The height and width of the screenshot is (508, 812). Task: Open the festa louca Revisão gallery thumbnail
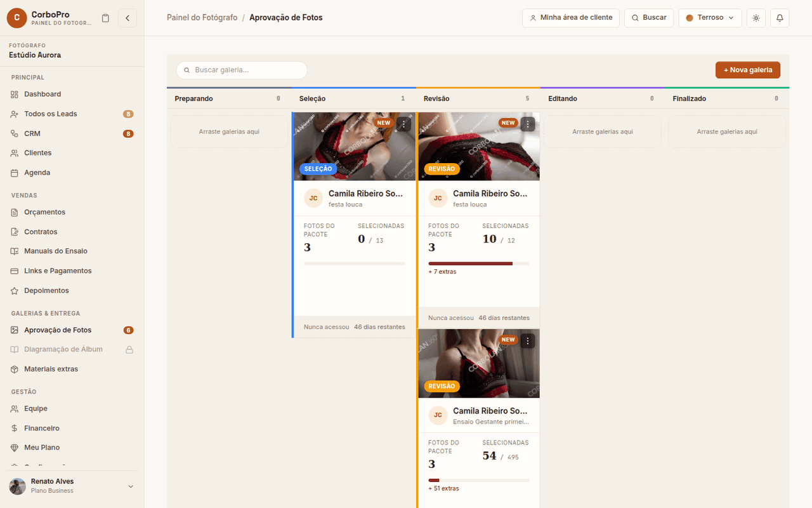479,147
